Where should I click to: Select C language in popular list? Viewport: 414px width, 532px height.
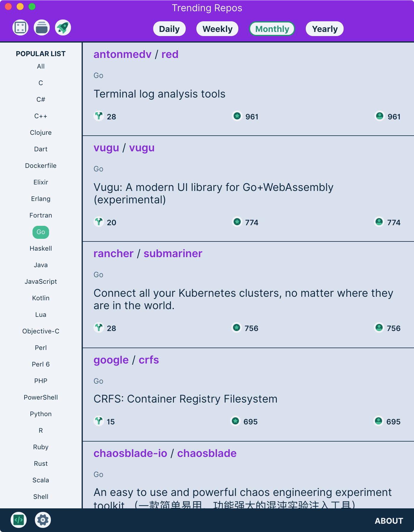[x=41, y=83]
